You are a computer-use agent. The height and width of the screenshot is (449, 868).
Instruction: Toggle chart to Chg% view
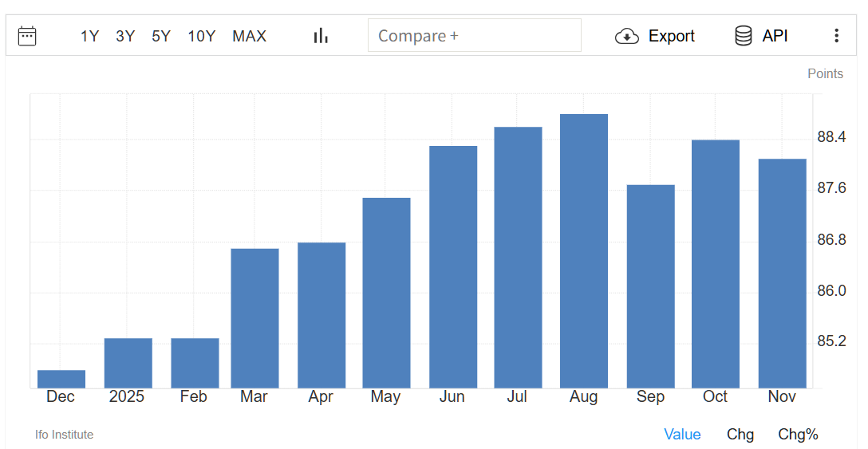pyautogui.click(x=798, y=435)
